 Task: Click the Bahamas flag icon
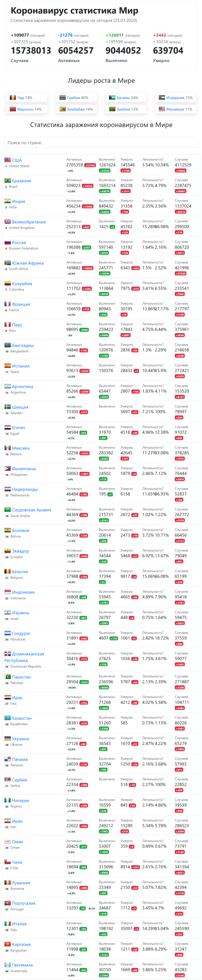click(112, 98)
